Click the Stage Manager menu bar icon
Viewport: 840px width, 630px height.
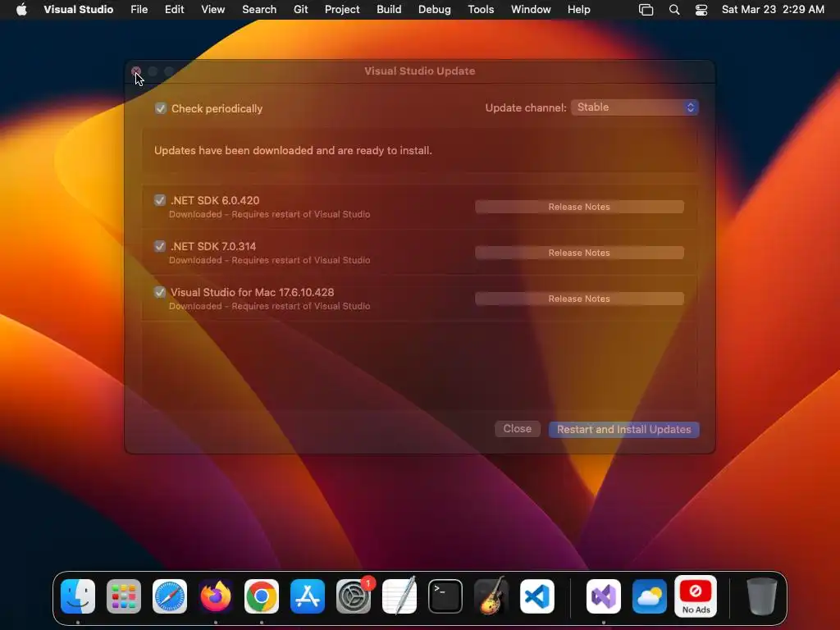pos(646,10)
